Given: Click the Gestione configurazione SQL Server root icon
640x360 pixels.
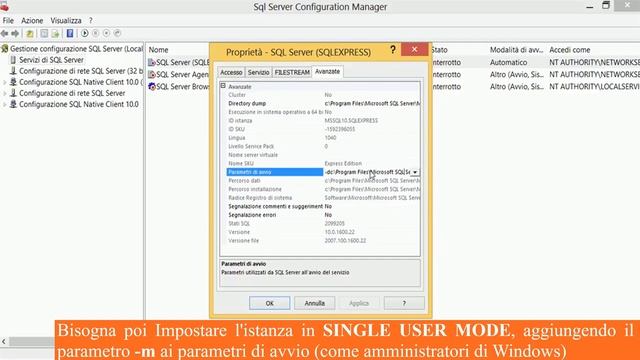Looking at the screenshot, I should (5, 49).
